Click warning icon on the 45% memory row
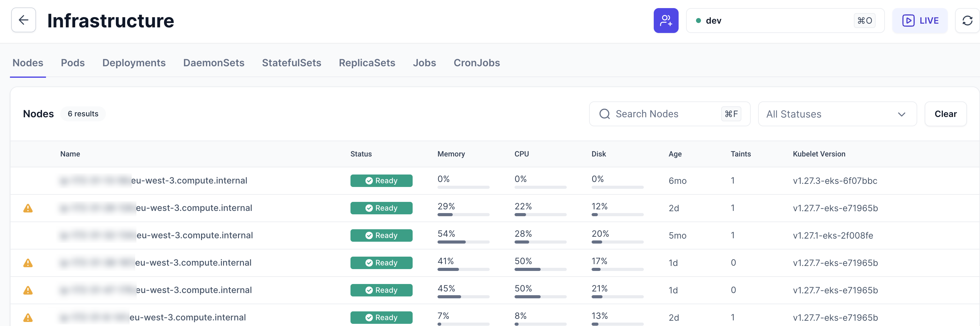Viewport: 980px width, 326px height. click(x=28, y=291)
